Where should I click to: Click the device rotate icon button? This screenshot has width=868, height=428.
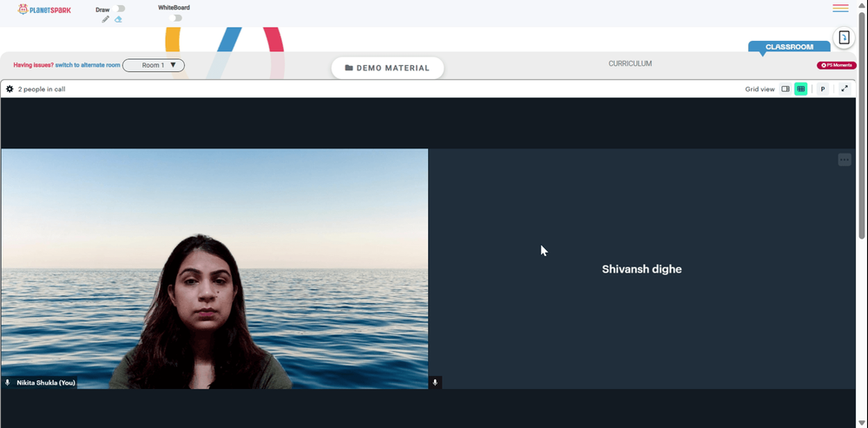point(844,37)
